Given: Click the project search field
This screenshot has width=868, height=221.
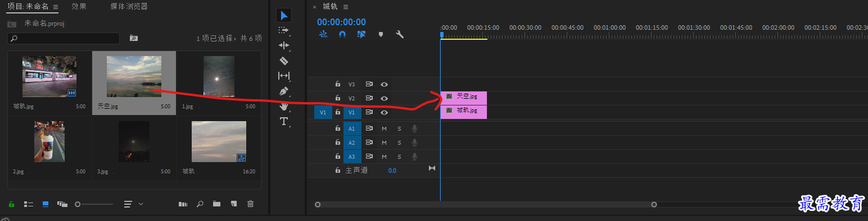Looking at the screenshot, I should [x=64, y=38].
